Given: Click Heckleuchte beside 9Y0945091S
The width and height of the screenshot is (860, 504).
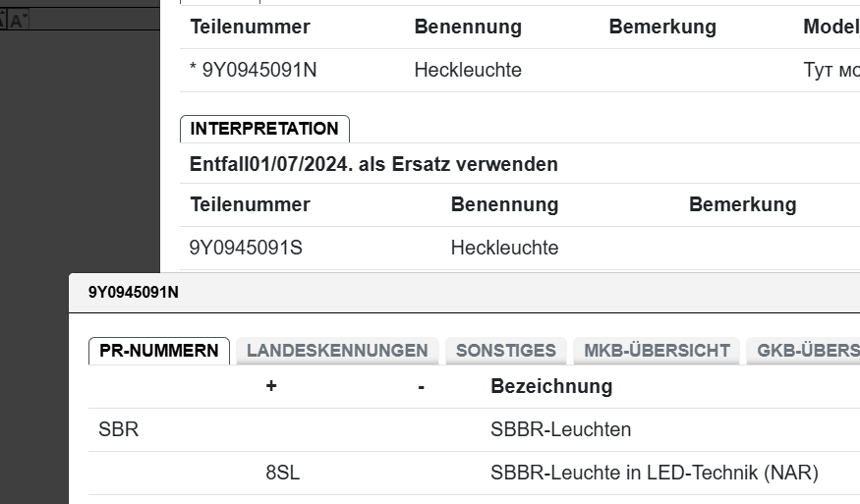Looking at the screenshot, I should click(504, 248).
